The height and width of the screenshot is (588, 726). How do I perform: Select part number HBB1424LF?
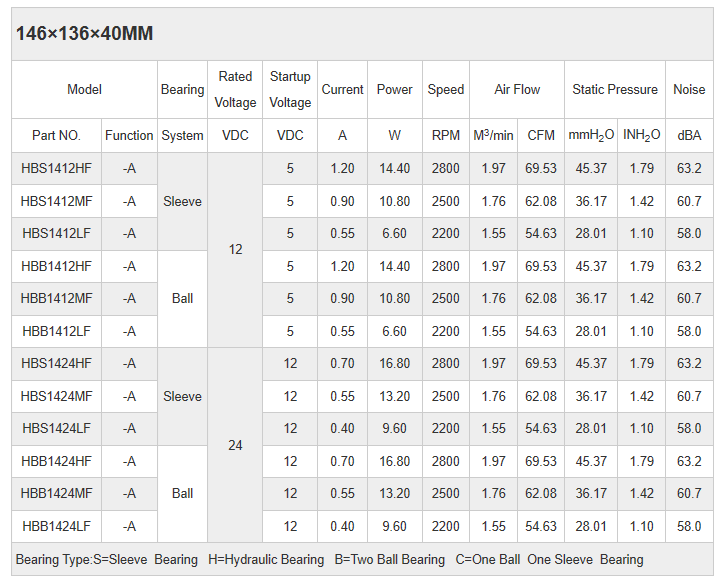click(56, 526)
